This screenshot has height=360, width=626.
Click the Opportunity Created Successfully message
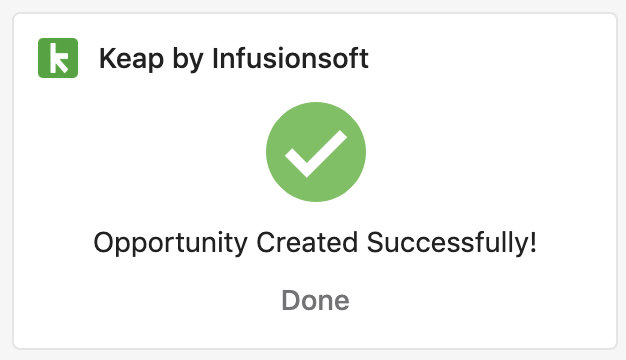[x=315, y=243]
